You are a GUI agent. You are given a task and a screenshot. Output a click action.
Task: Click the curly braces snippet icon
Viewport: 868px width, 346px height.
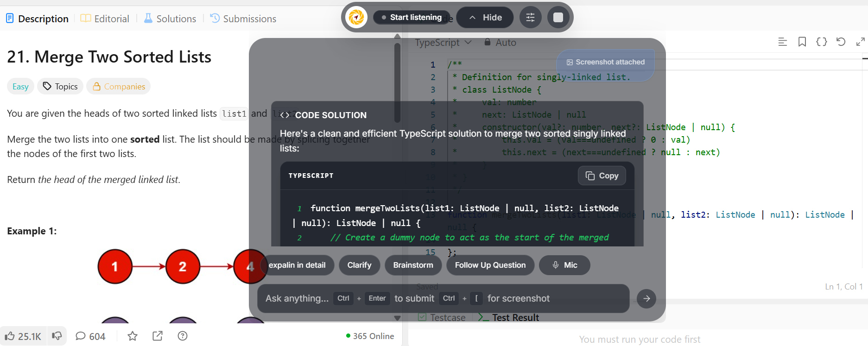pyautogui.click(x=822, y=42)
